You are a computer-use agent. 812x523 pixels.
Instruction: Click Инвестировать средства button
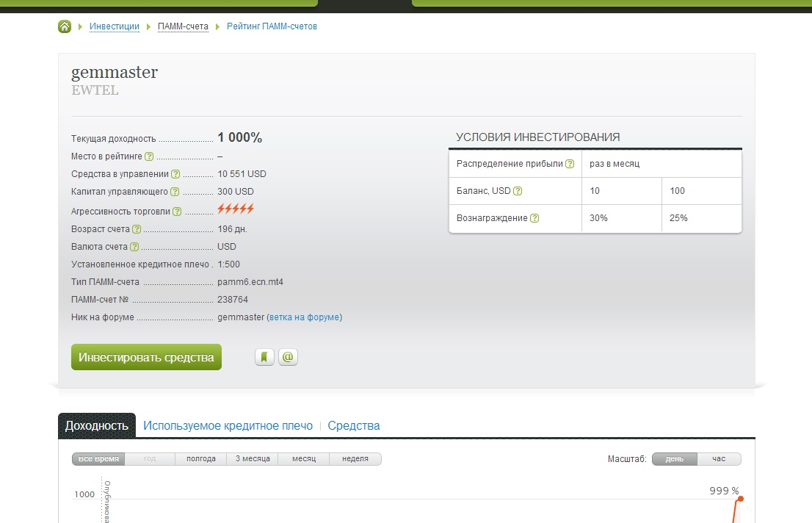[146, 356]
